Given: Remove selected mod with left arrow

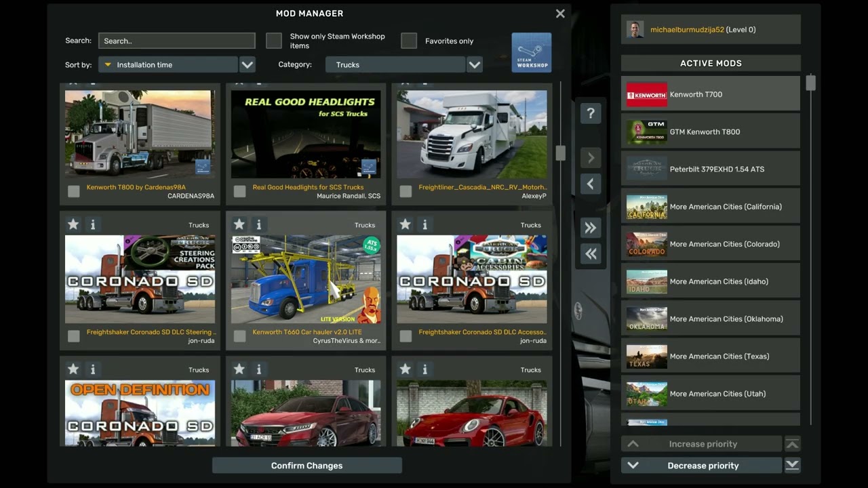Looking at the screenshot, I should (591, 184).
